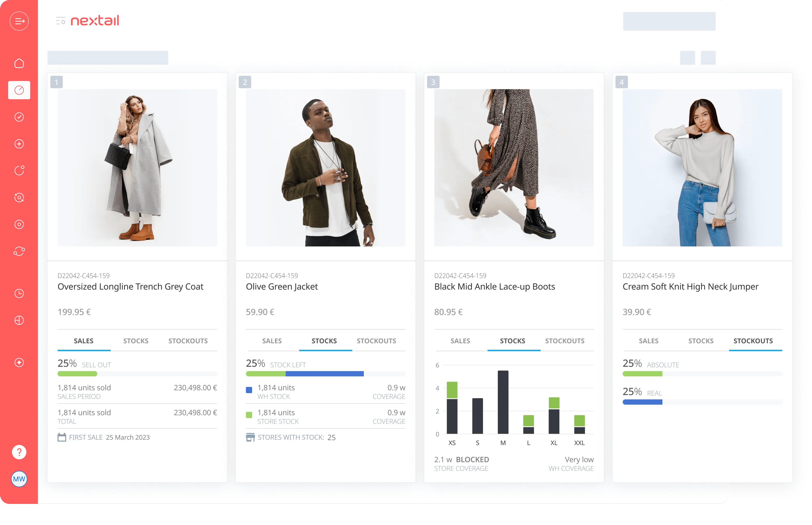Open the filter settings icon beside nextail
This screenshot has height=525, width=812.
[61, 21]
